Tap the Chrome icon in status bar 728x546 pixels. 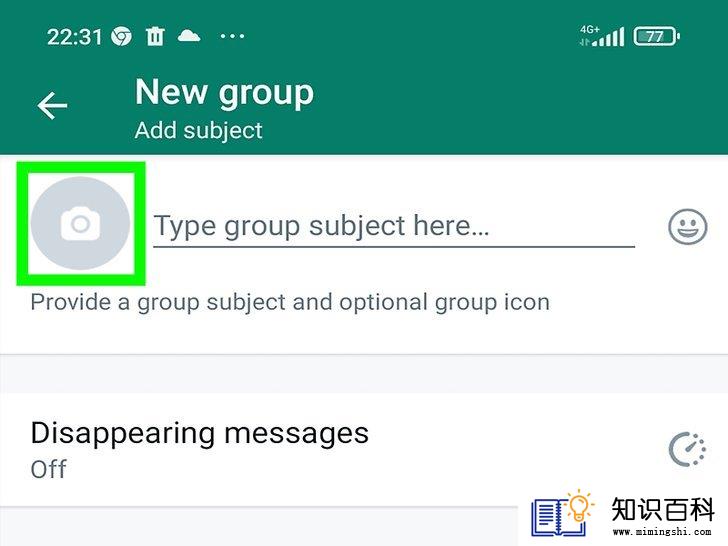[121, 36]
